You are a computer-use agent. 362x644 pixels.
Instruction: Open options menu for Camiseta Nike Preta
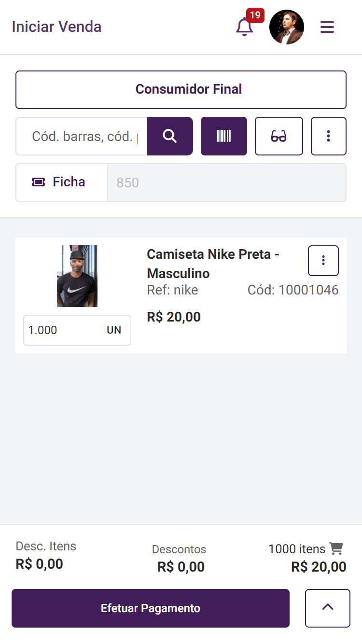coord(323,261)
